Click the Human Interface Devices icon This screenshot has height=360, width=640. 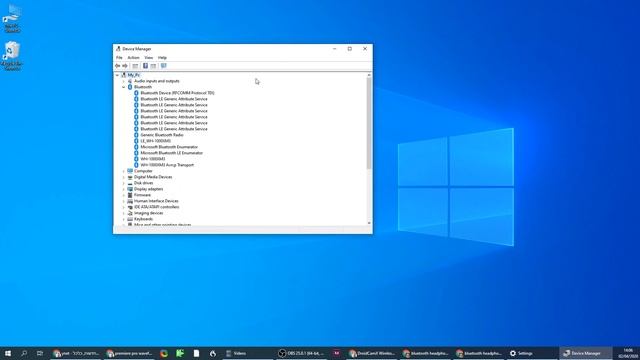130,201
